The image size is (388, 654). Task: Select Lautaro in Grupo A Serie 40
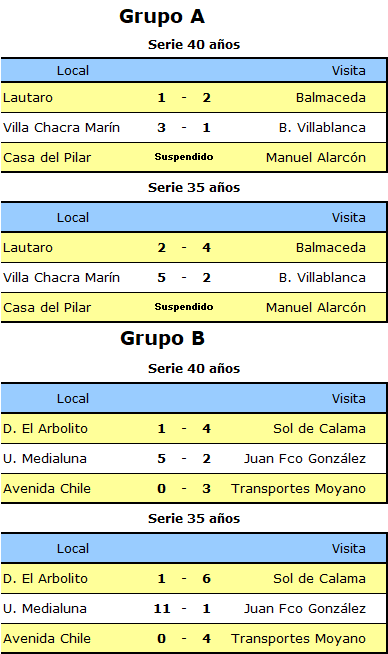28,98
